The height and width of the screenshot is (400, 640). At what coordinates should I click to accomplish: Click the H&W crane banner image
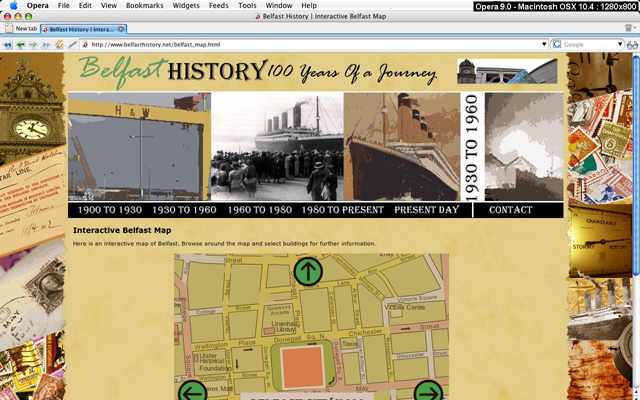(140, 147)
